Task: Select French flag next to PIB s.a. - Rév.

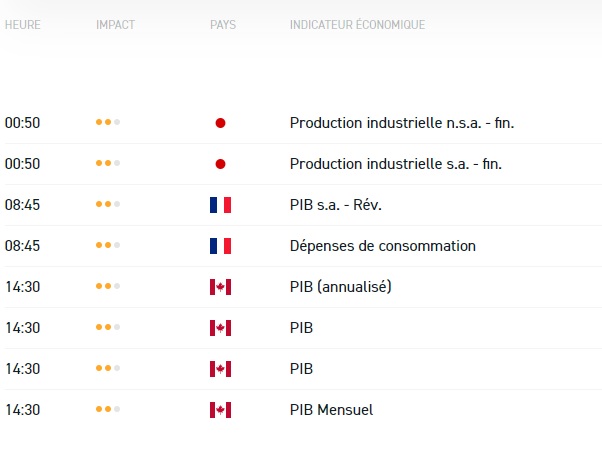Action: point(220,205)
